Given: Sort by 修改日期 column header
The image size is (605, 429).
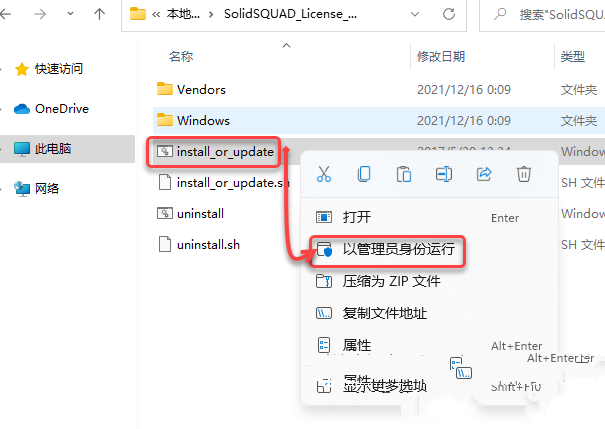Looking at the screenshot, I should [441, 57].
